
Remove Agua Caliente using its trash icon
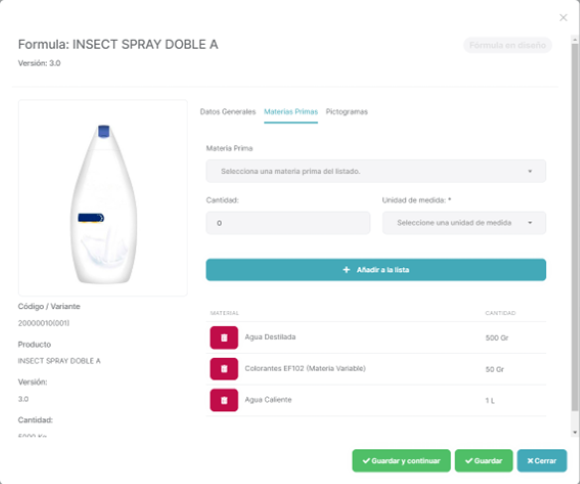pyautogui.click(x=224, y=400)
